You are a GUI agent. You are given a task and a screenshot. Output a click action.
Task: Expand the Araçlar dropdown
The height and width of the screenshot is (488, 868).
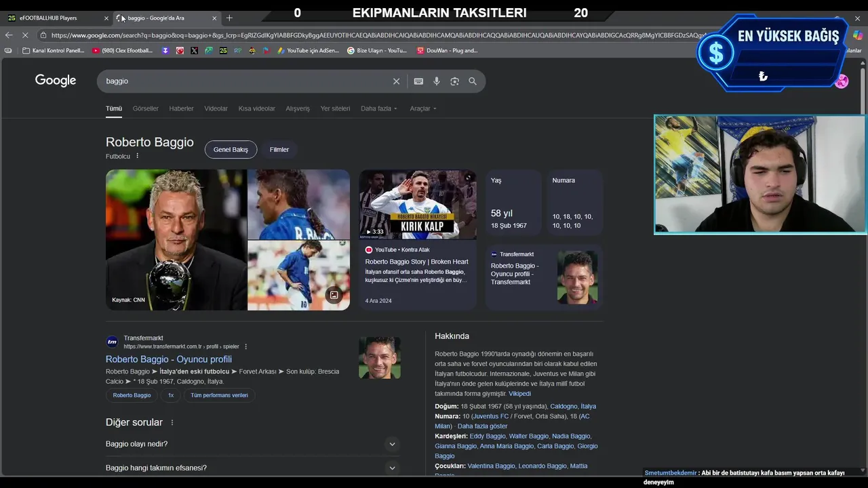(x=423, y=108)
